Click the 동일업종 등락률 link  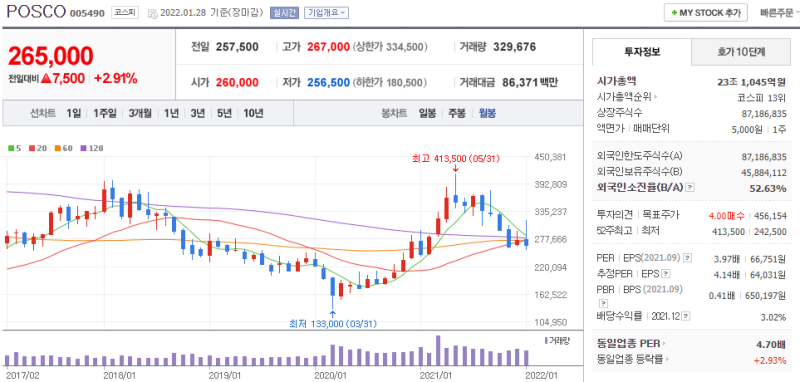pyautogui.click(x=631, y=360)
